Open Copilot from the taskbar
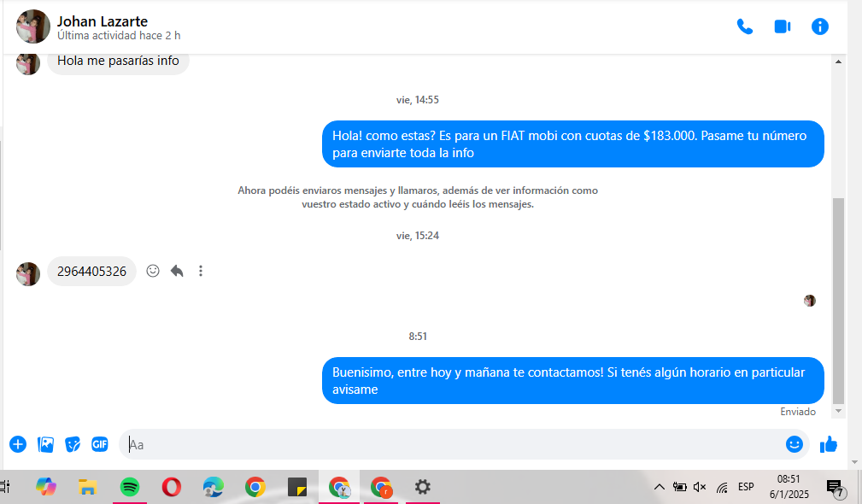 click(x=46, y=487)
